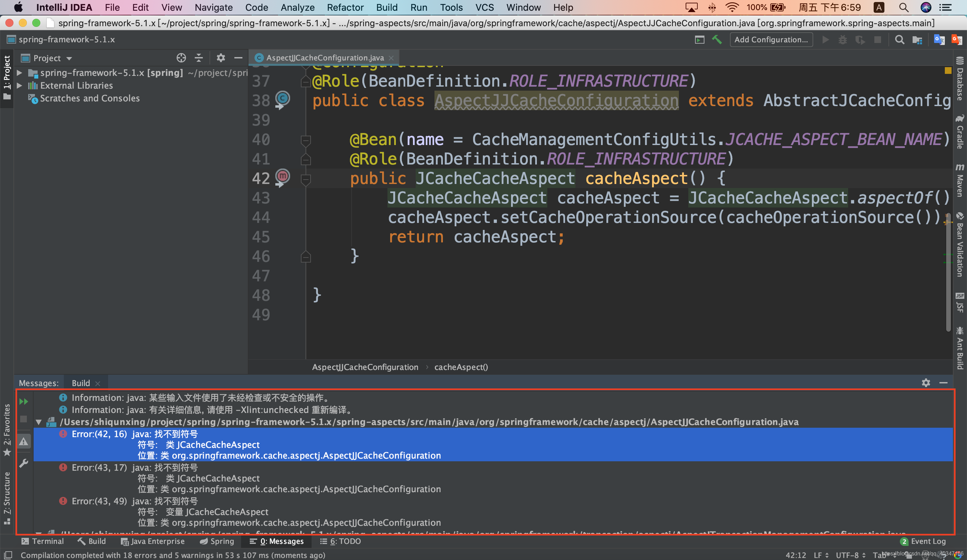The height and width of the screenshot is (560, 967).
Task: Open the Gradle tool window
Action: [x=960, y=132]
